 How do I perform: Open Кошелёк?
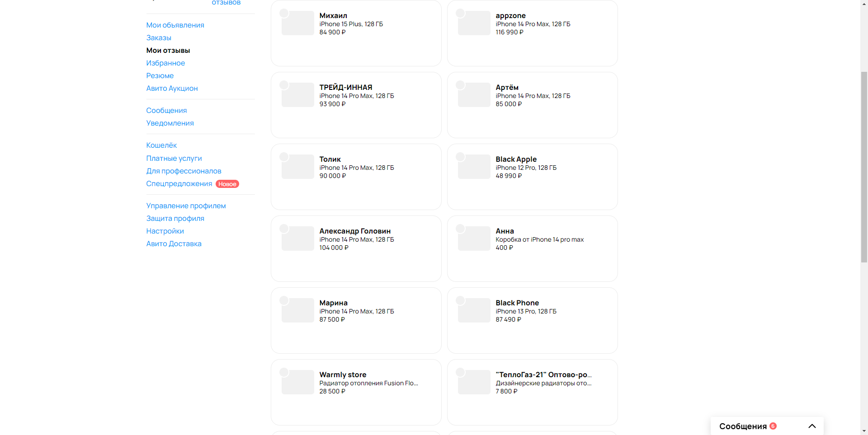point(161,145)
